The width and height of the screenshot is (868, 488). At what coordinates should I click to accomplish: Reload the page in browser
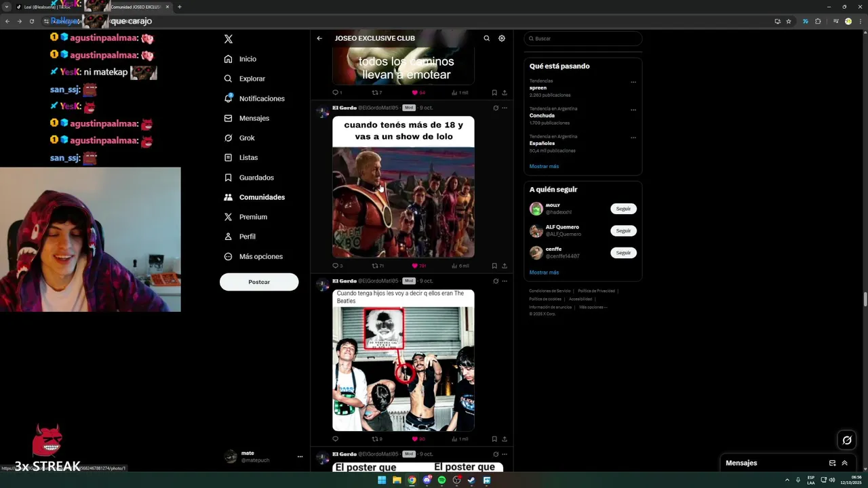(31, 21)
